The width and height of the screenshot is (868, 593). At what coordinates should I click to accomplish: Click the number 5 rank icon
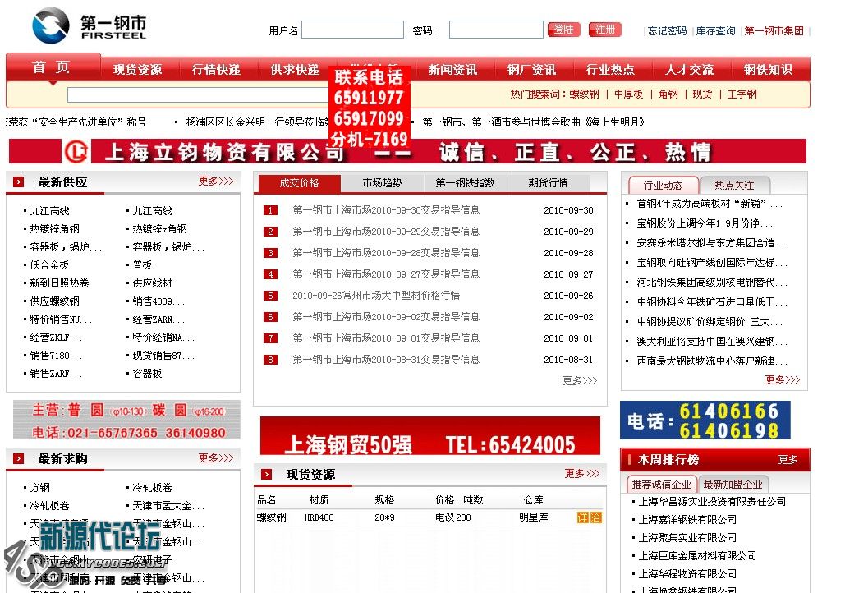(x=270, y=296)
